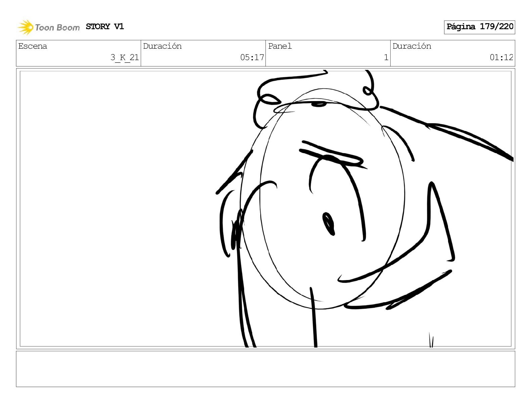The image size is (532, 411).
Task: Click the 'STORY V1' title text
Action: [105, 27]
